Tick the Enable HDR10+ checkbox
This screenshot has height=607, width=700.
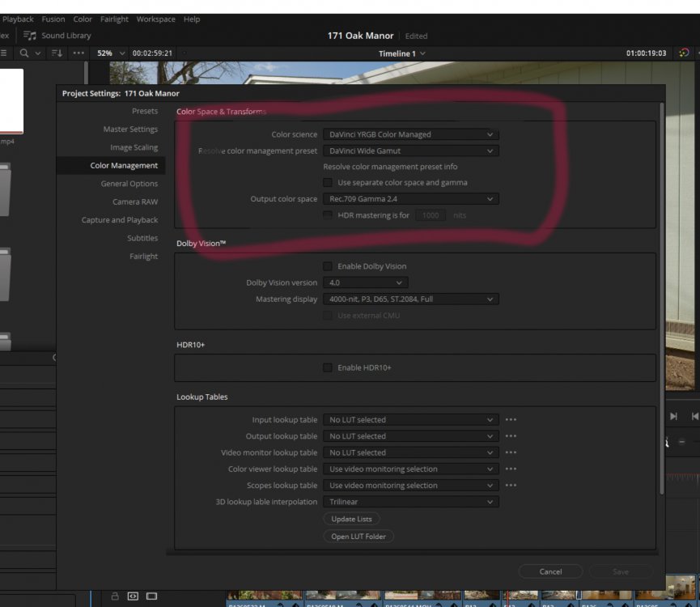(328, 367)
